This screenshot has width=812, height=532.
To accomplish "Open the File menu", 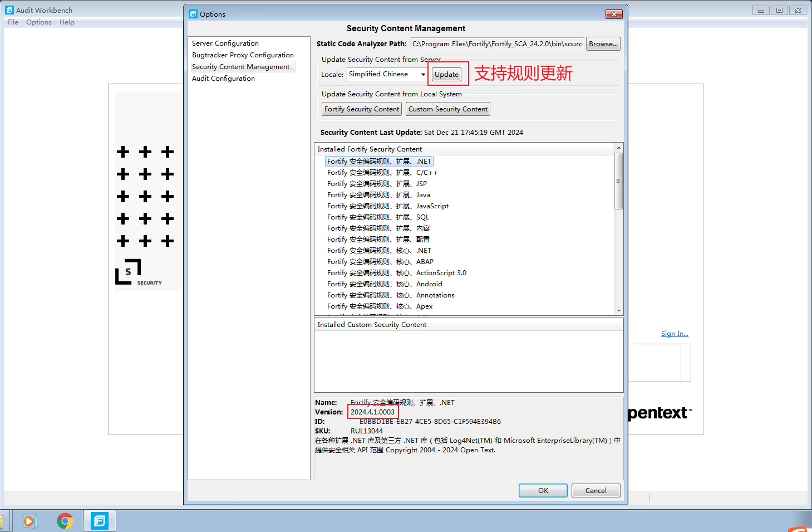I will 13,22.
